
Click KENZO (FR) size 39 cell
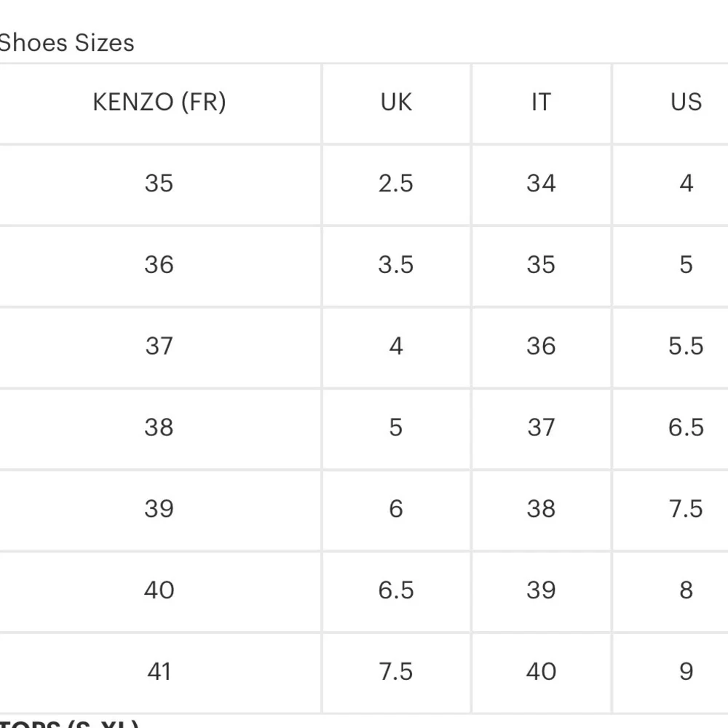[159, 509]
